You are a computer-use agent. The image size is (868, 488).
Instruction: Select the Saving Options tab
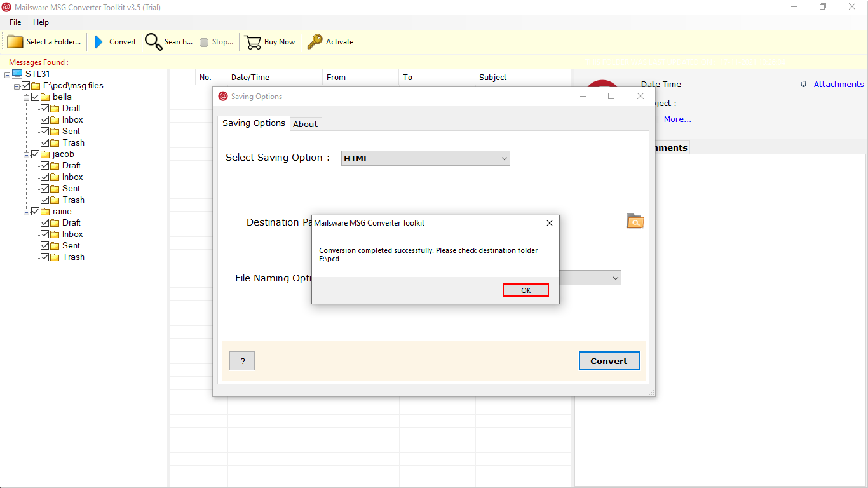coord(254,123)
